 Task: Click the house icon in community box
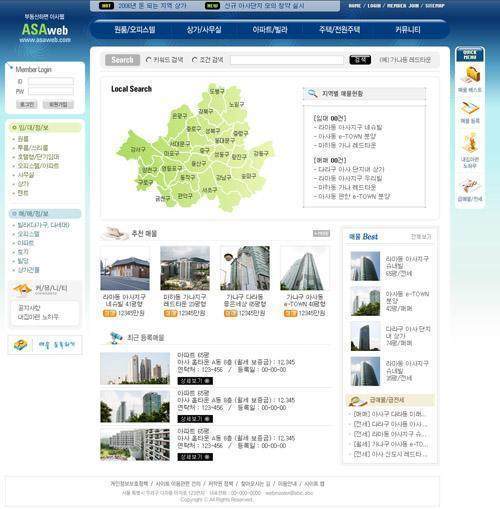pyautogui.click(x=22, y=289)
